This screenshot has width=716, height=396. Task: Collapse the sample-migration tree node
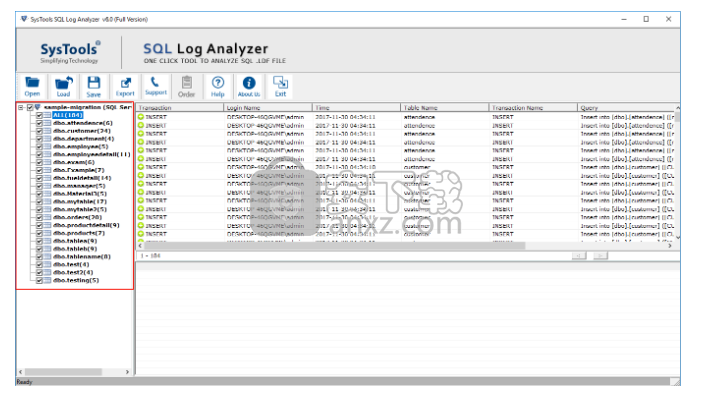(21, 107)
